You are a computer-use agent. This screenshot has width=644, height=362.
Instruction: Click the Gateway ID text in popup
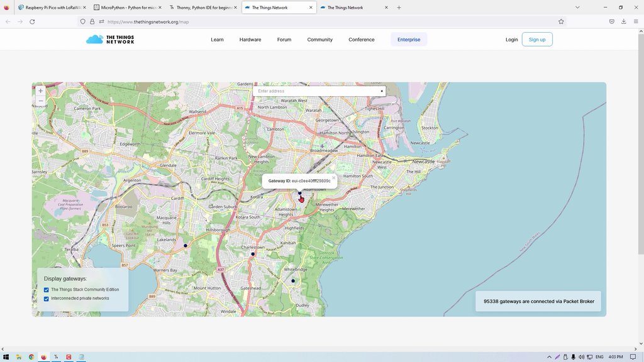[x=299, y=181]
